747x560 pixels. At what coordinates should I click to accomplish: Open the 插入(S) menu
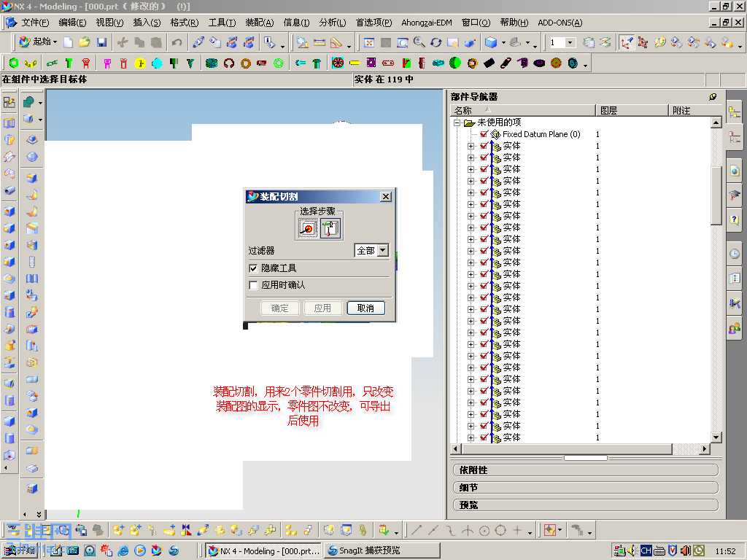point(147,23)
